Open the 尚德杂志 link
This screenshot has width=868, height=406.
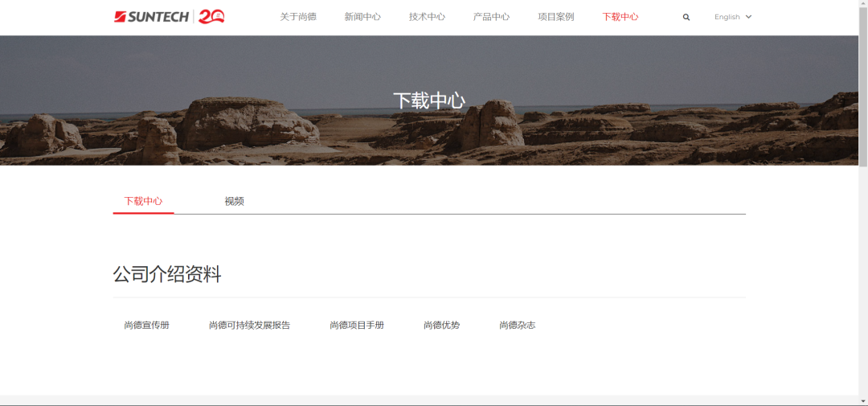517,325
